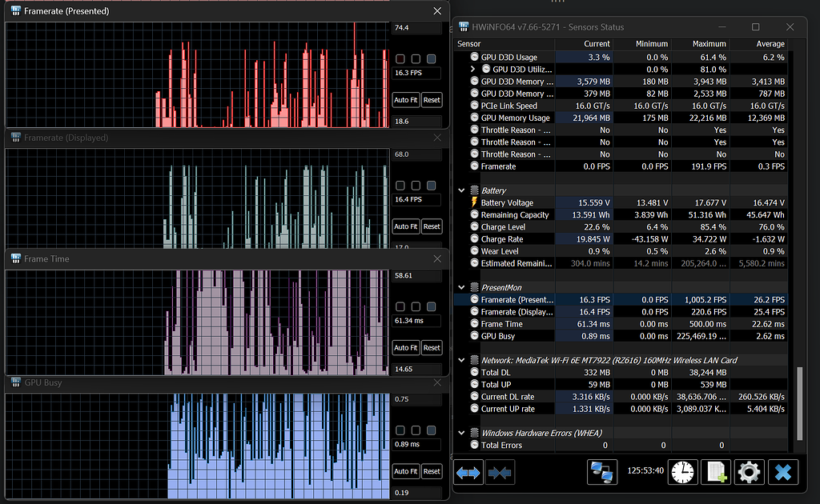
Task: Click the expand-width arrows icon
Action: click(x=468, y=472)
